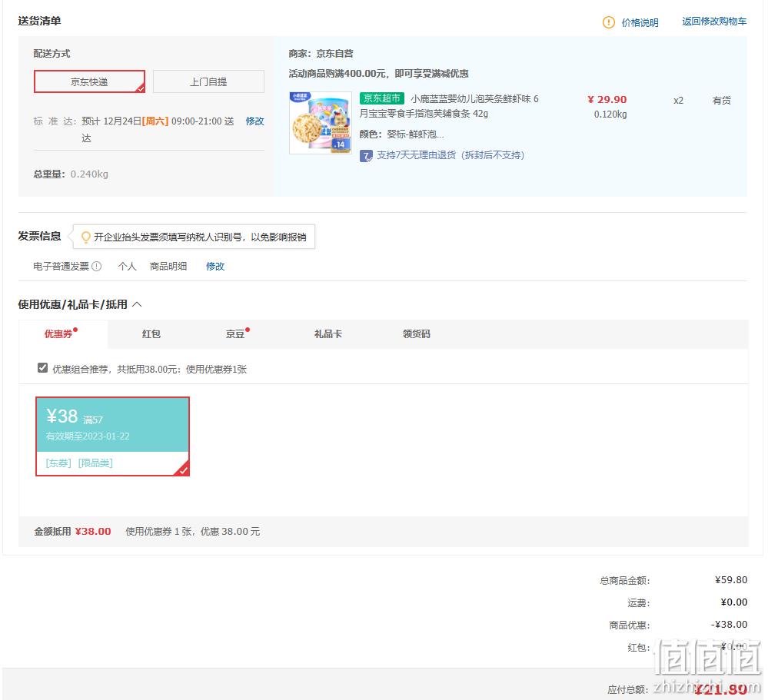Image resolution: width=768 pixels, height=700 pixels.
Task: Click the info icon beside 电子普通发票
Action: (x=97, y=267)
